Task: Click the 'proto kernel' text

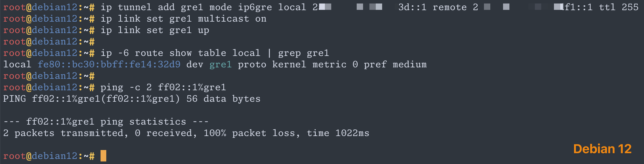Action: coord(272,65)
